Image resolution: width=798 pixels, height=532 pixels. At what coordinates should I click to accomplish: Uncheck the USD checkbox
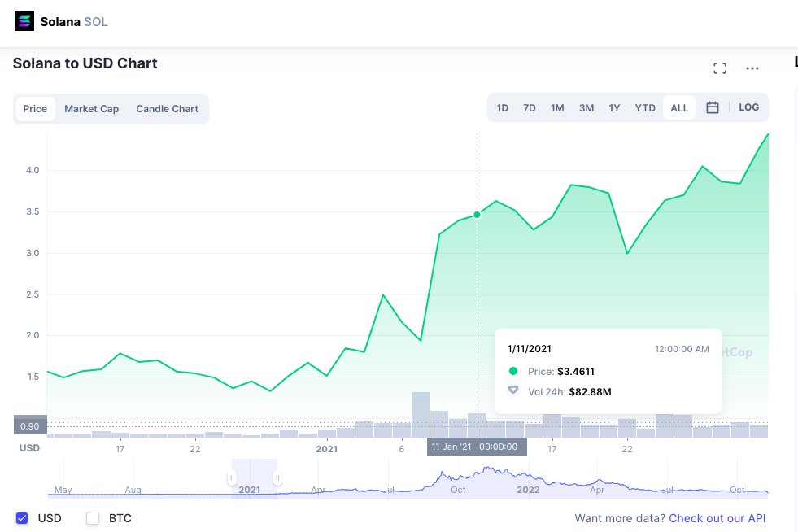pyautogui.click(x=22, y=518)
